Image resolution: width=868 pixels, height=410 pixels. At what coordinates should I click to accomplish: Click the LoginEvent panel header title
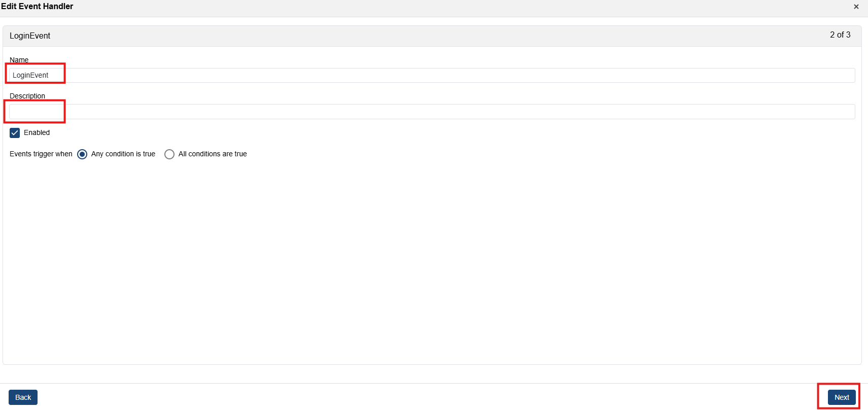coord(30,36)
